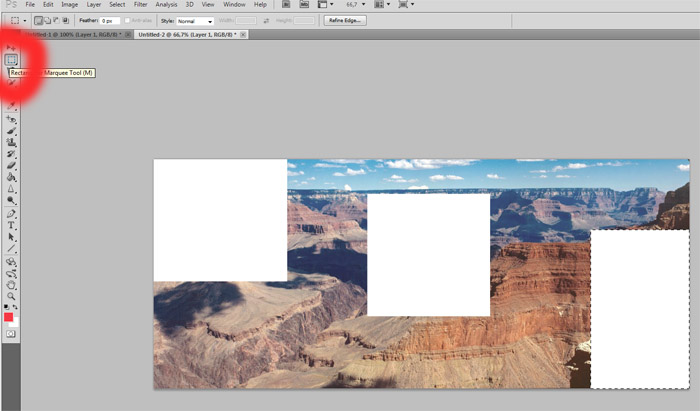
Task: Launch Bridge from the application bar
Action: click(286, 4)
